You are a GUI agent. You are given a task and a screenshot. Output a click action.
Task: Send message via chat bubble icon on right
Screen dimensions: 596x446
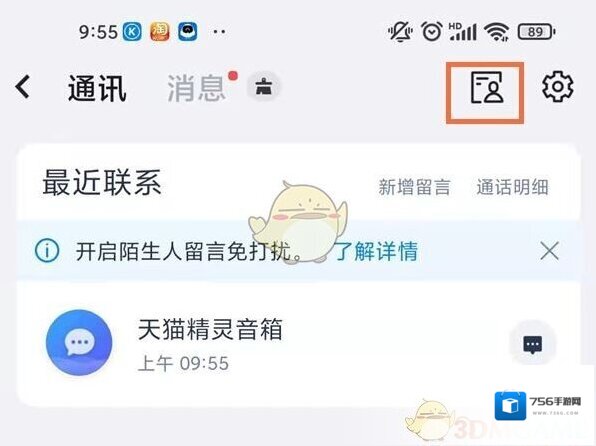point(533,344)
